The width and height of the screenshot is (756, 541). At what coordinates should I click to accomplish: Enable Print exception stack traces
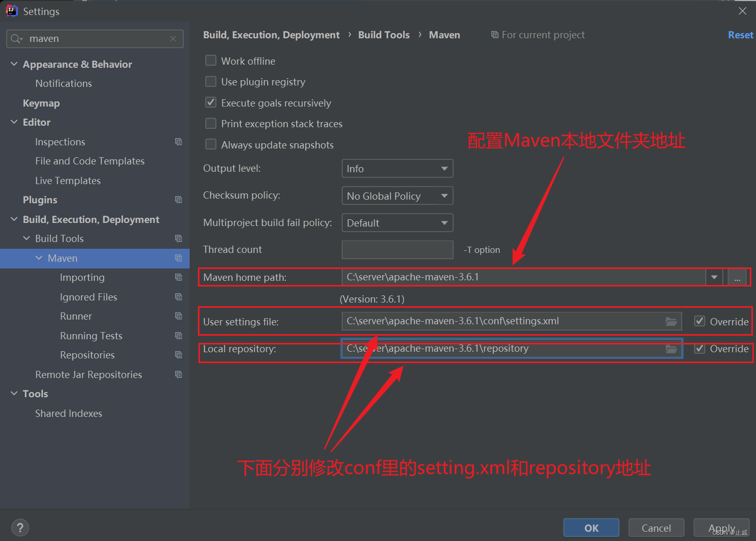tap(211, 124)
